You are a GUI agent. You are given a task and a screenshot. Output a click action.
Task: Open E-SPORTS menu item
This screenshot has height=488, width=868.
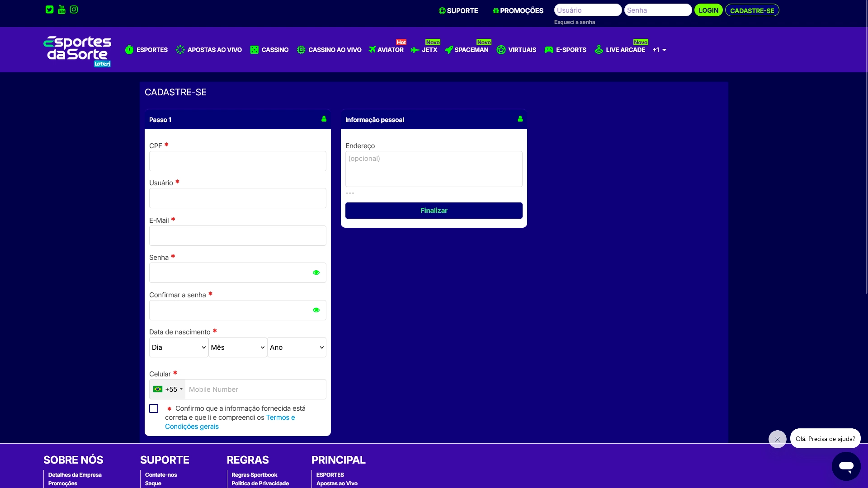tap(566, 50)
